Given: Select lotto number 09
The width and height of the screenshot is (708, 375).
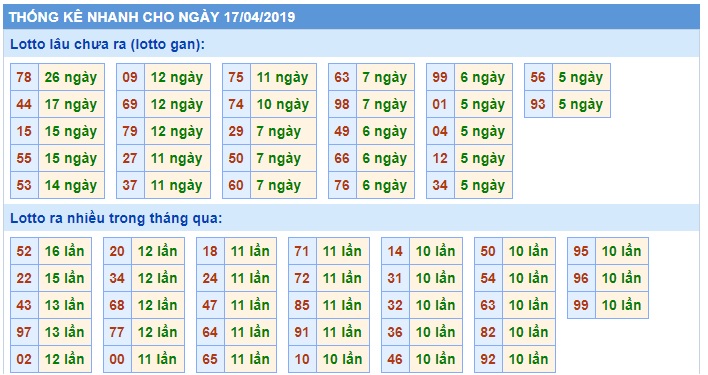Looking at the screenshot, I should (130, 77).
